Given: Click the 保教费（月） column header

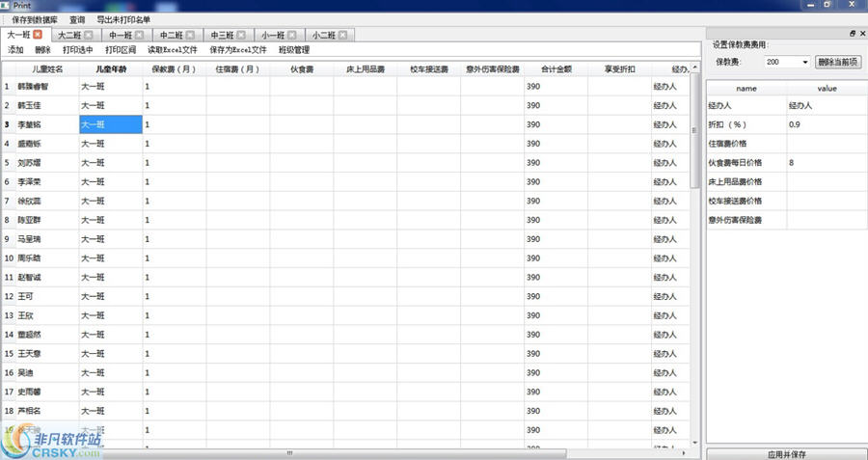Looking at the screenshot, I should 175,69.
